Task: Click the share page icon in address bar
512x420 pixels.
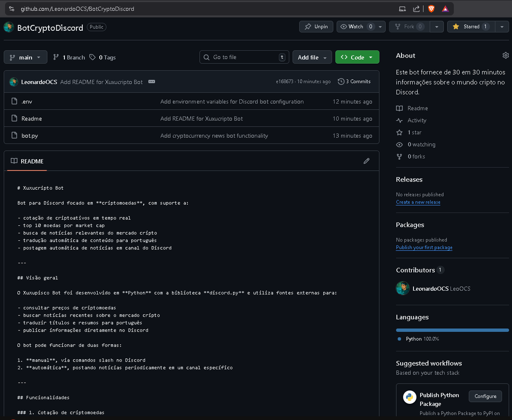Action: point(416,9)
